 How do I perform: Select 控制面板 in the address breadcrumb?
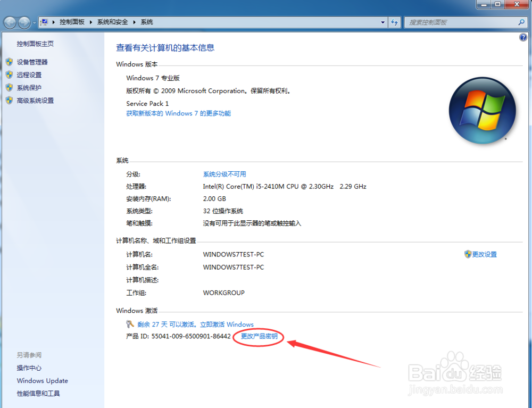[x=72, y=22]
